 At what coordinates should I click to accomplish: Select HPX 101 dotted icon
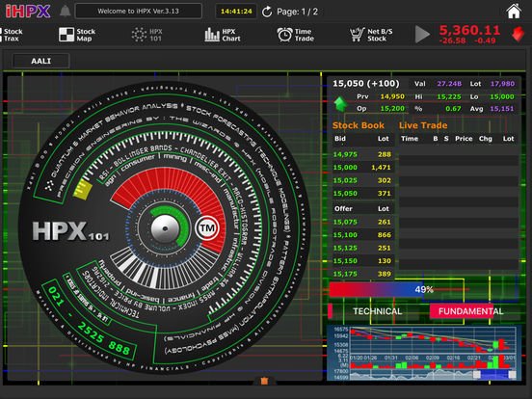click(139, 35)
